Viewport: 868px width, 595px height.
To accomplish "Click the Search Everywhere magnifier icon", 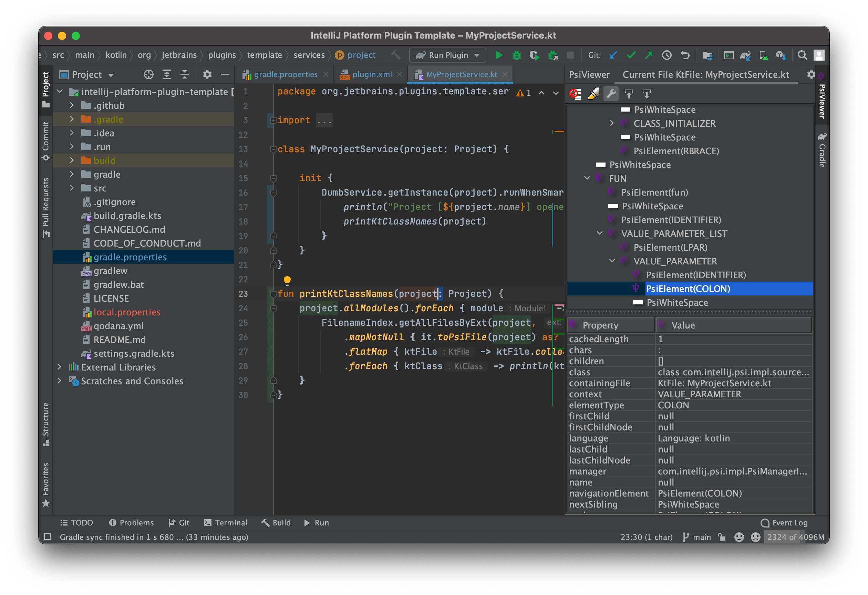I will (802, 55).
